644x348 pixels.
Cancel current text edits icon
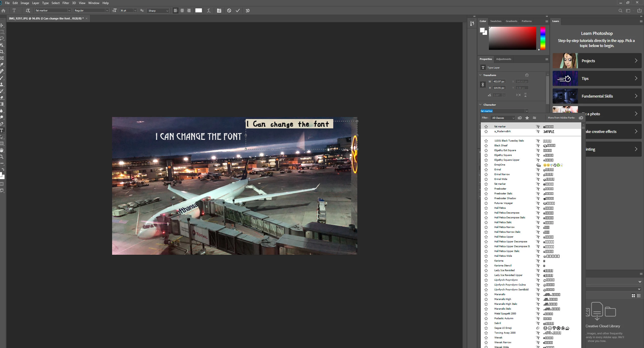pyautogui.click(x=229, y=11)
